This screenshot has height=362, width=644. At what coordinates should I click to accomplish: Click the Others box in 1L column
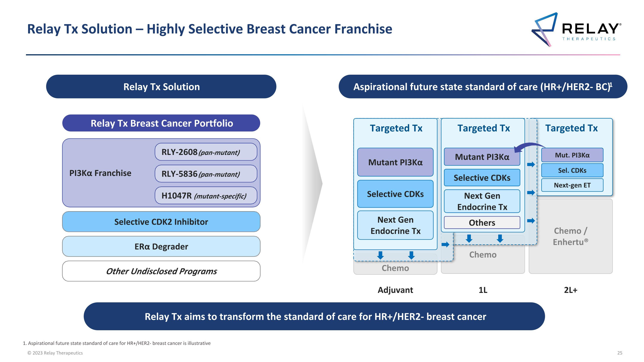(482, 223)
